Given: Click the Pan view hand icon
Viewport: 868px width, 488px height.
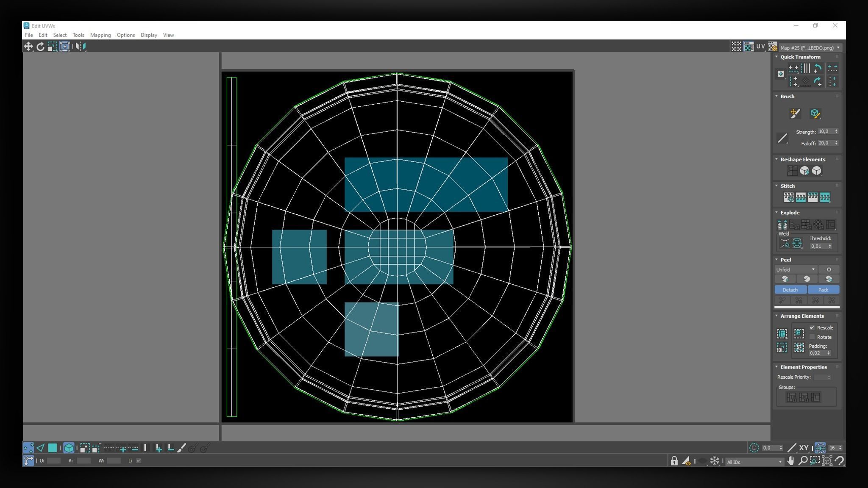Looking at the screenshot, I should (791, 461).
